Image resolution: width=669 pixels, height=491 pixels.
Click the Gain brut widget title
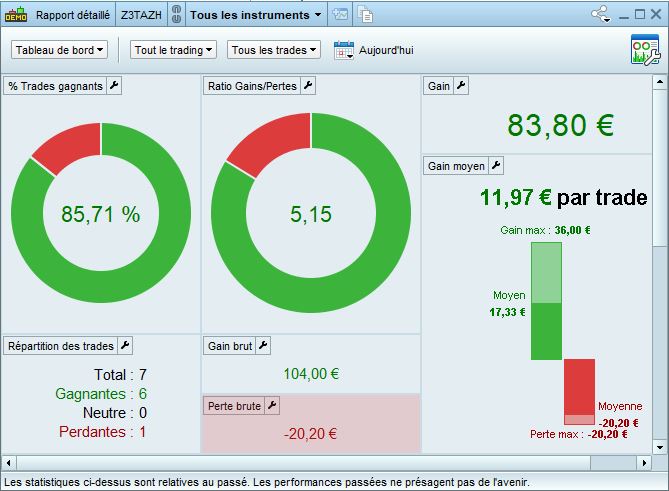(x=230, y=346)
